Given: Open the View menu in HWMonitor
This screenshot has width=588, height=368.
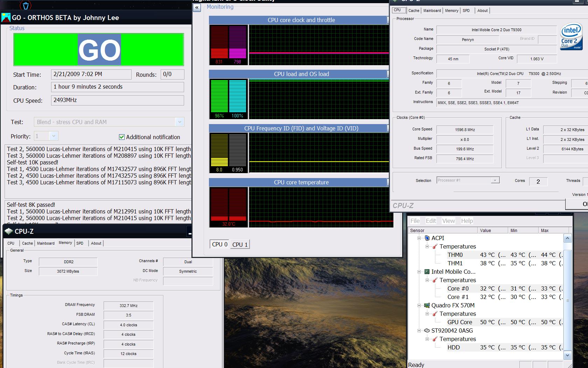Looking at the screenshot, I should pyautogui.click(x=448, y=221).
